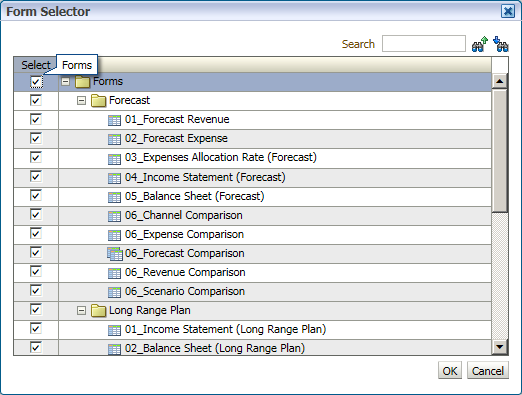Select 01_Income Statement (Long Range Plan) text

pos(225,329)
